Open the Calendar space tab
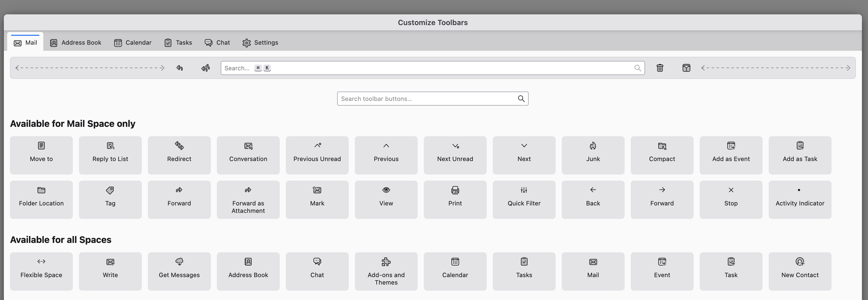This screenshot has width=868, height=300. (133, 43)
